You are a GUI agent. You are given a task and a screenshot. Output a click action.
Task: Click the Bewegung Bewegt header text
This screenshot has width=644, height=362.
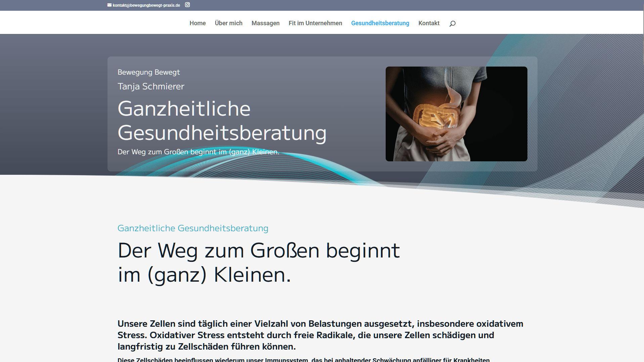point(148,72)
